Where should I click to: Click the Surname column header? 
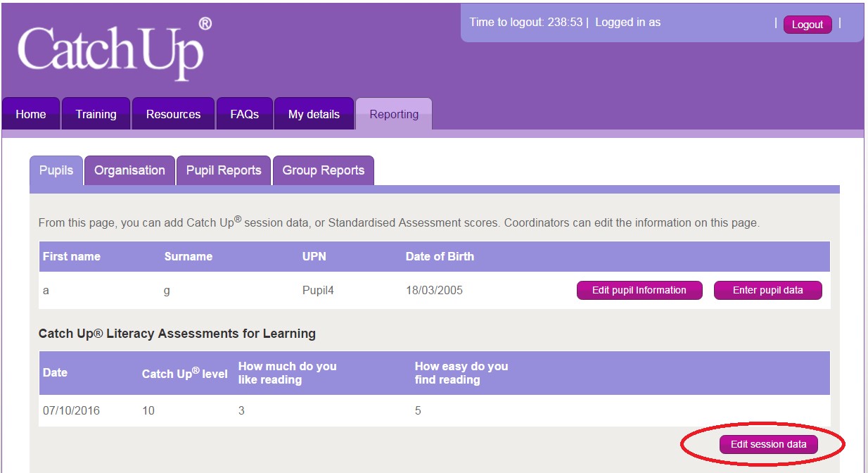click(x=189, y=256)
